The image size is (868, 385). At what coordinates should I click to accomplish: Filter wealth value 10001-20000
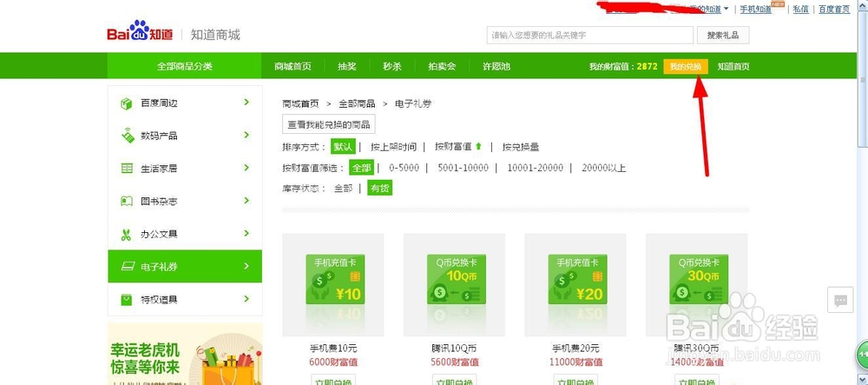536,167
